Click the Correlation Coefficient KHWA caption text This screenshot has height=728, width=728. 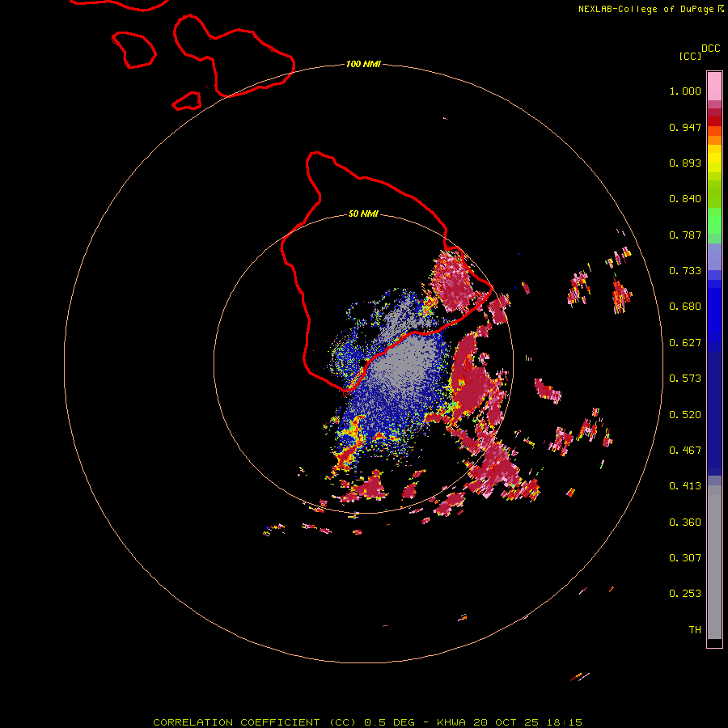pyautogui.click(x=367, y=722)
